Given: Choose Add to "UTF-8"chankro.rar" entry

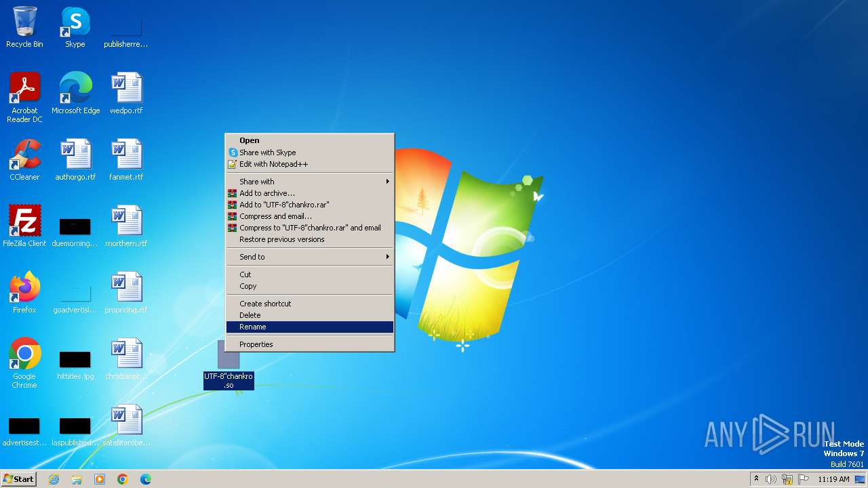Looking at the screenshot, I should (x=309, y=205).
